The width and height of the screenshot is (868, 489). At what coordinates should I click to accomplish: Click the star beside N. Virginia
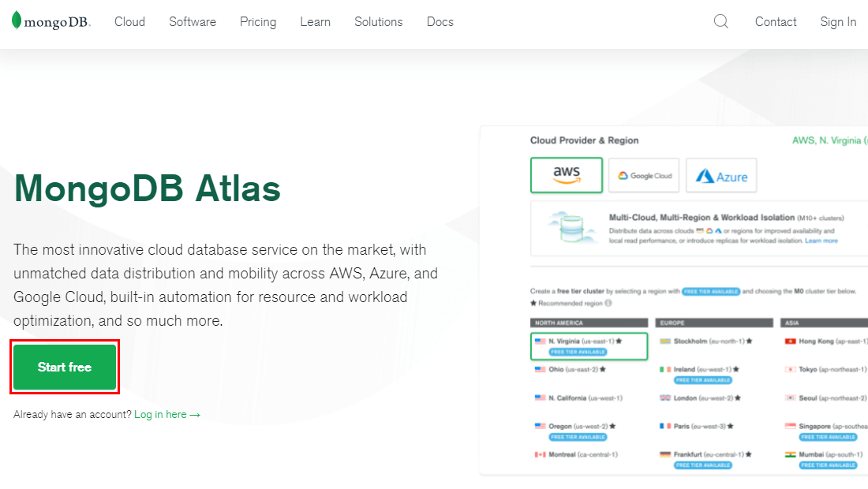coord(619,342)
